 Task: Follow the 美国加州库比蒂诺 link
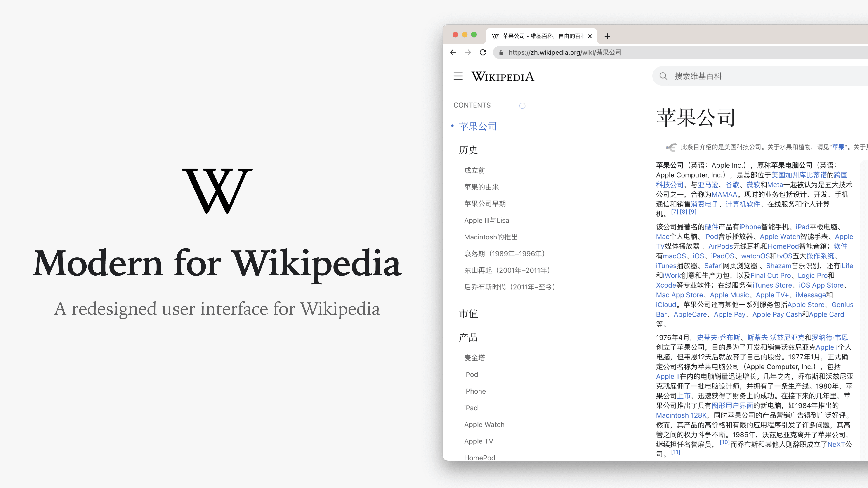(799, 175)
